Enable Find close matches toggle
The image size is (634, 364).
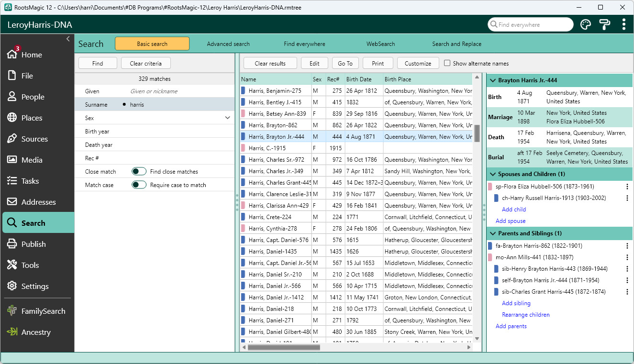(x=139, y=171)
